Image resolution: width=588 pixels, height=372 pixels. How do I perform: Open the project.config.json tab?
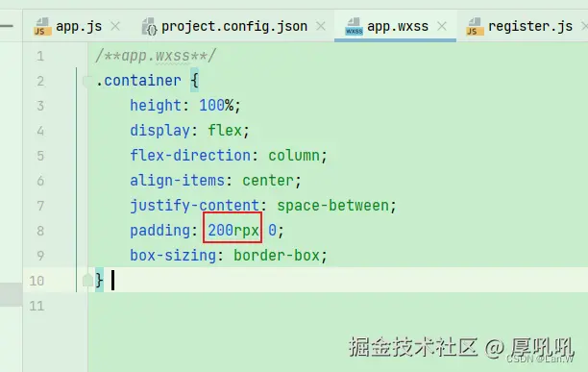pyautogui.click(x=234, y=26)
